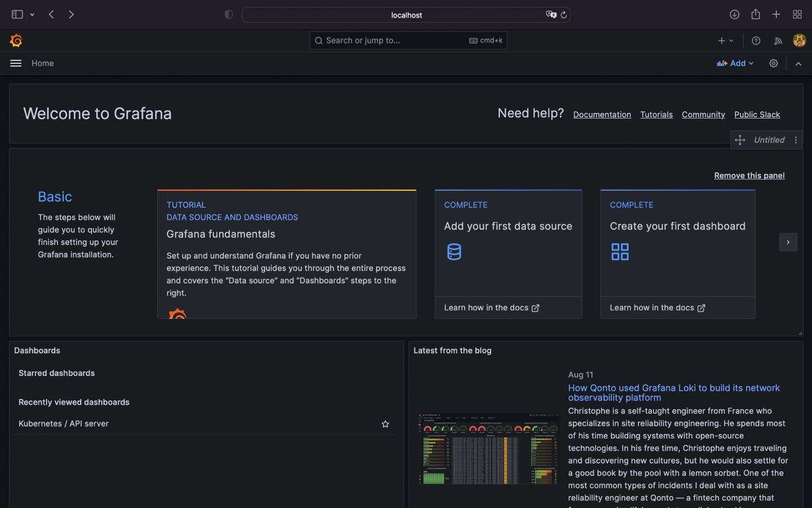Open the Documentation link
This screenshot has height=508, width=812.
tap(602, 115)
